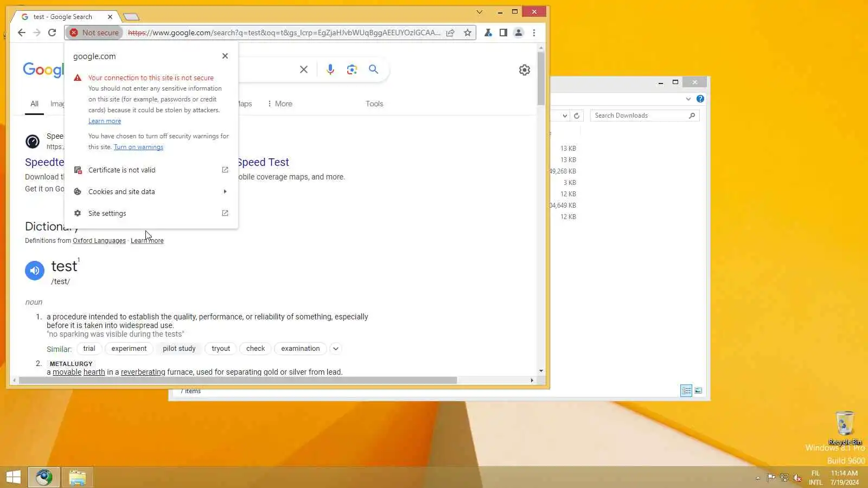Expand more similar words chevron
The height and width of the screenshot is (488, 868).
[x=336, y=349]
